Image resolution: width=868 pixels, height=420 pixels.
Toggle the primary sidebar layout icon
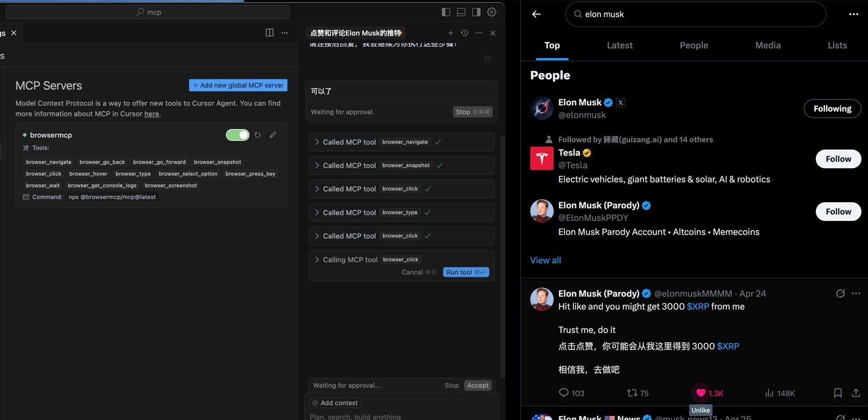[x=446, y=12]
